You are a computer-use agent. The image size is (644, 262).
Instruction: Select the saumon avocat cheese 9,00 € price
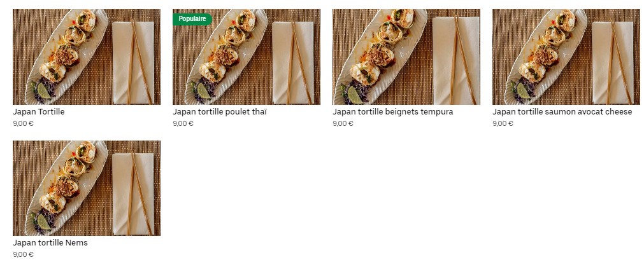pyautogui.click(x=503, y=123)
